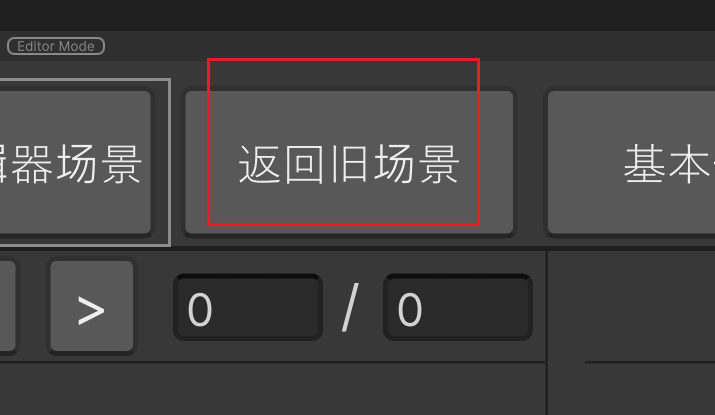The width and height of the screenshot is (715, 415).
Task: Focus the total count field showing 0
Action: coord(458,307)
